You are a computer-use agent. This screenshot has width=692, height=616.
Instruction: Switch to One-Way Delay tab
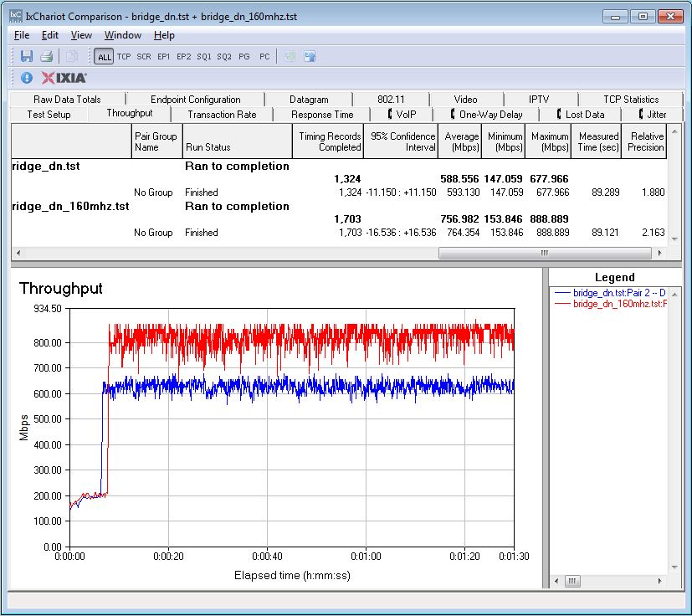(486, 115)
